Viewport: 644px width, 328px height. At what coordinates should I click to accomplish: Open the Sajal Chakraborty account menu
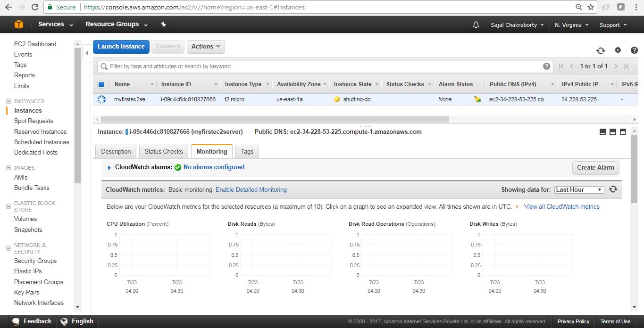pyautogui.click(x=517, y=25)
